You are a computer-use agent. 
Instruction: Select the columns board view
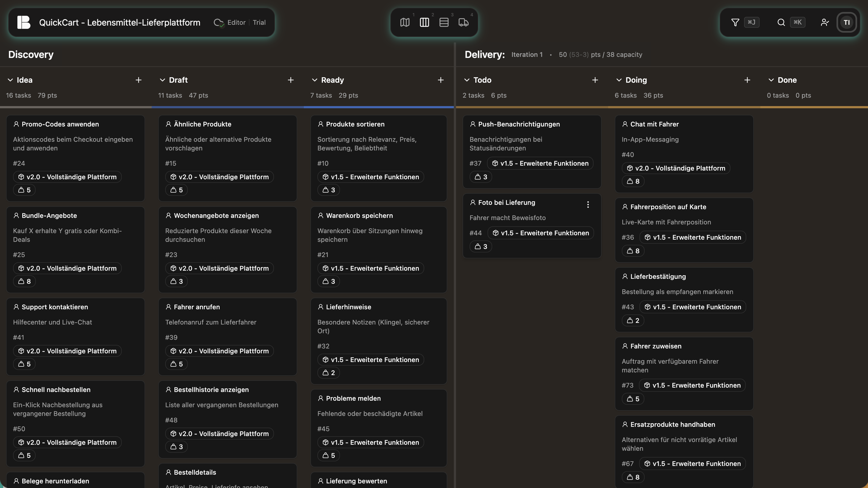(x=424, y=22)
